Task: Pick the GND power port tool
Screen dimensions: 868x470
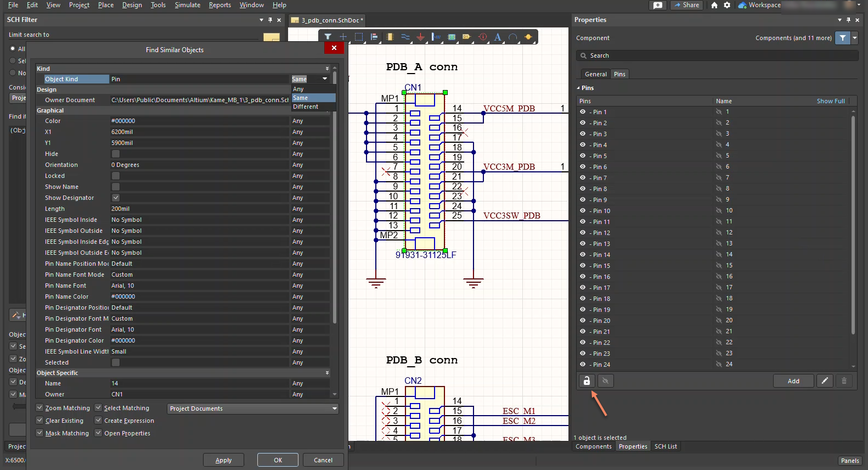Action: [420, 37]
